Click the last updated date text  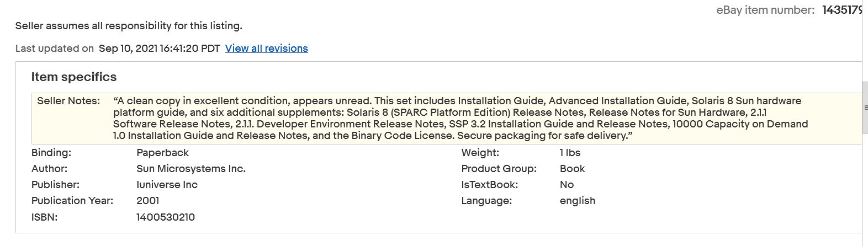[159, 49]
